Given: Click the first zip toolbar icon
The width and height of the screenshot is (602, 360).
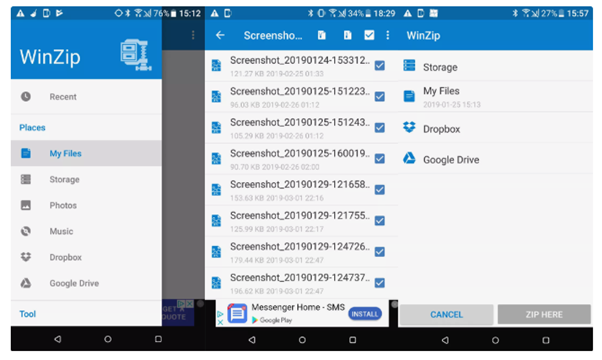Looking at the screenshot, I should 322,35.
